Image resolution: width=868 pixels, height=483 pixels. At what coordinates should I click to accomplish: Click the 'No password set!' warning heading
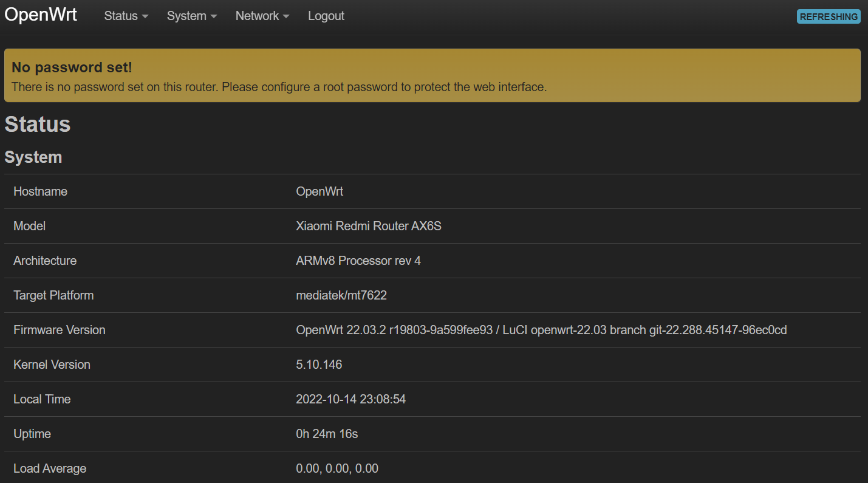[x=72, y=67]
